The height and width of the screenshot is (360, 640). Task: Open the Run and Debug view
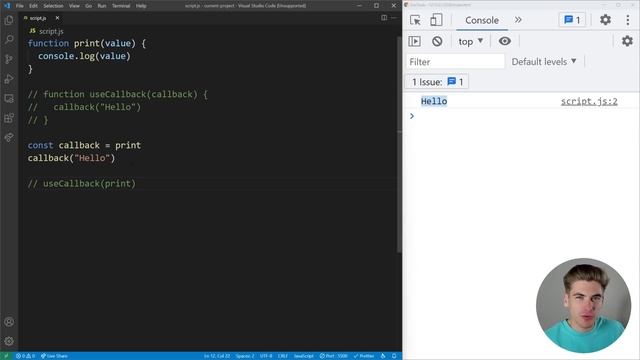[x=9, y=79]
